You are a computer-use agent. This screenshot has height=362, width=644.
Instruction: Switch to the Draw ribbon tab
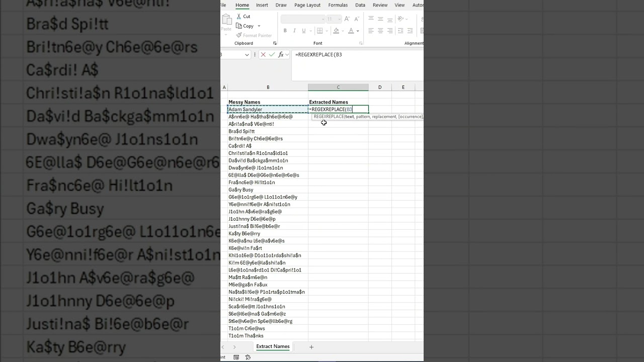click(281, 5)
